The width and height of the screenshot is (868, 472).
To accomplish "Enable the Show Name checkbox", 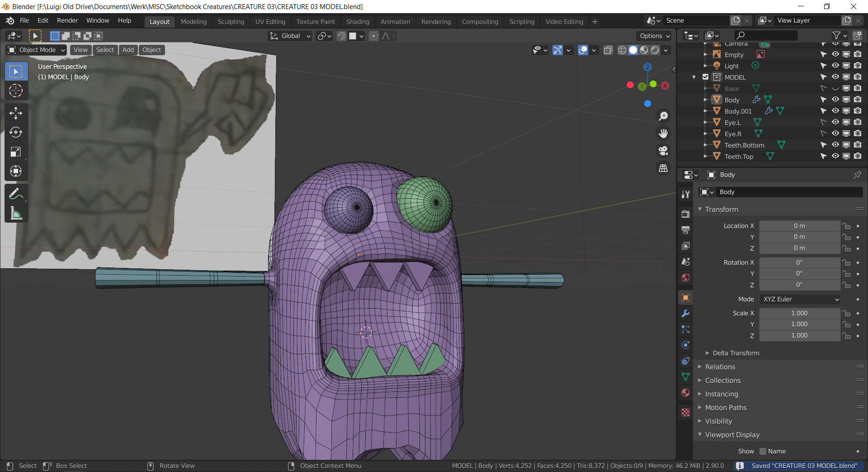I will 763,451.
